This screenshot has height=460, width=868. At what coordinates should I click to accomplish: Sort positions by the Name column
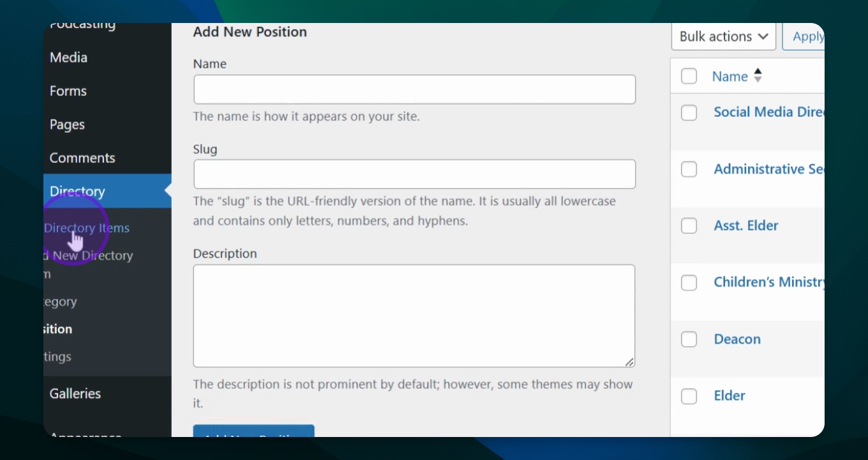pyautogui.click(x=730, y=77)
